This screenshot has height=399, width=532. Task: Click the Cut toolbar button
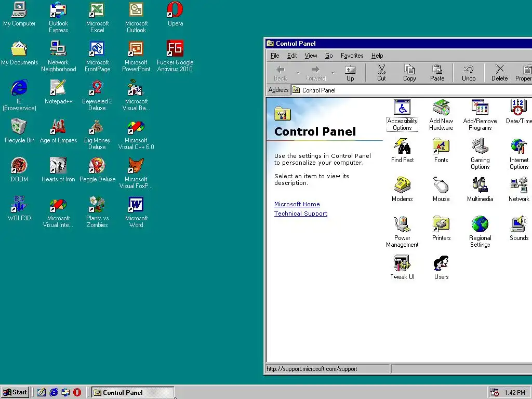click(x=381, y=73)
